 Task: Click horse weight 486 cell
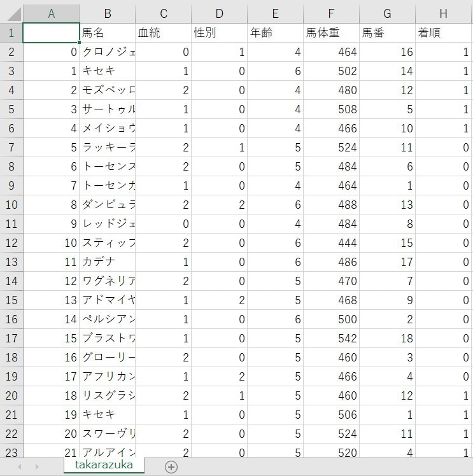[x=331, y=262]
